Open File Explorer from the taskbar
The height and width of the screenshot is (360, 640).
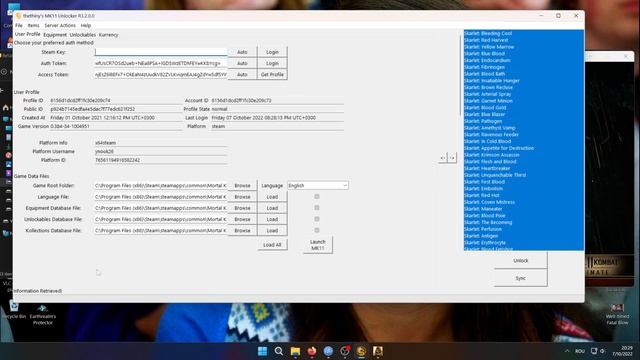[296, 351]
